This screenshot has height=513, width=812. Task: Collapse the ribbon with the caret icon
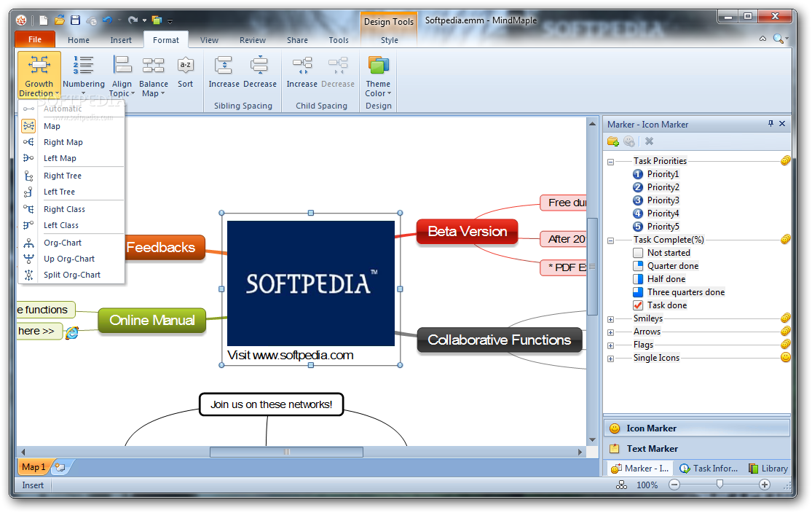[x=762, y=39]
